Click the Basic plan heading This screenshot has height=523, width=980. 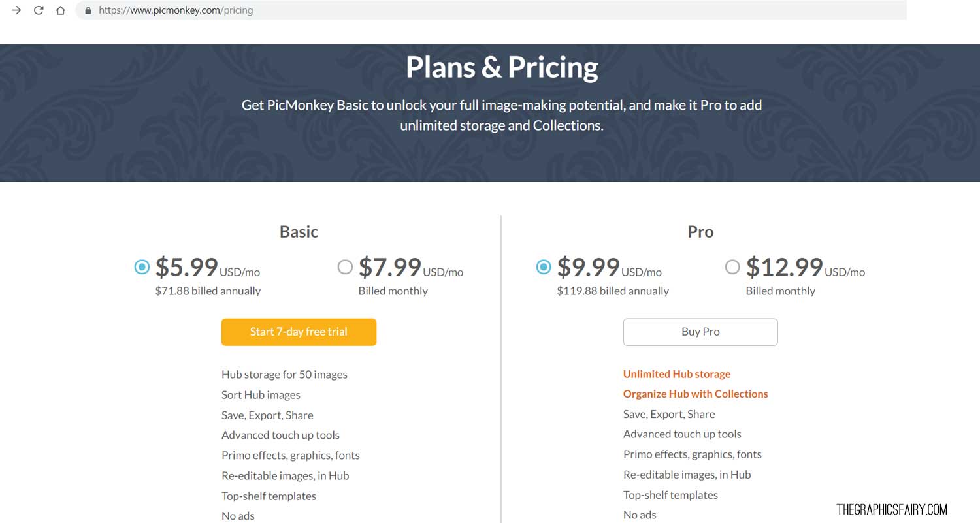[x=299, y=232]
